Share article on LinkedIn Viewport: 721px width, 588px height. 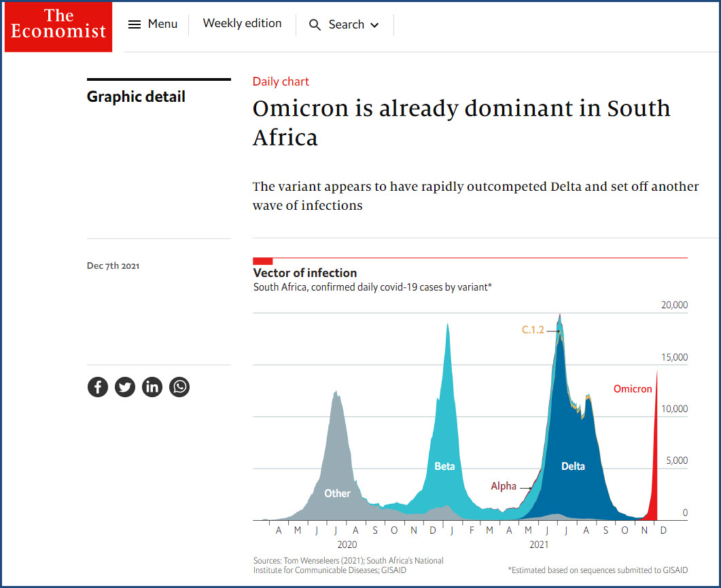click(152, 387)
